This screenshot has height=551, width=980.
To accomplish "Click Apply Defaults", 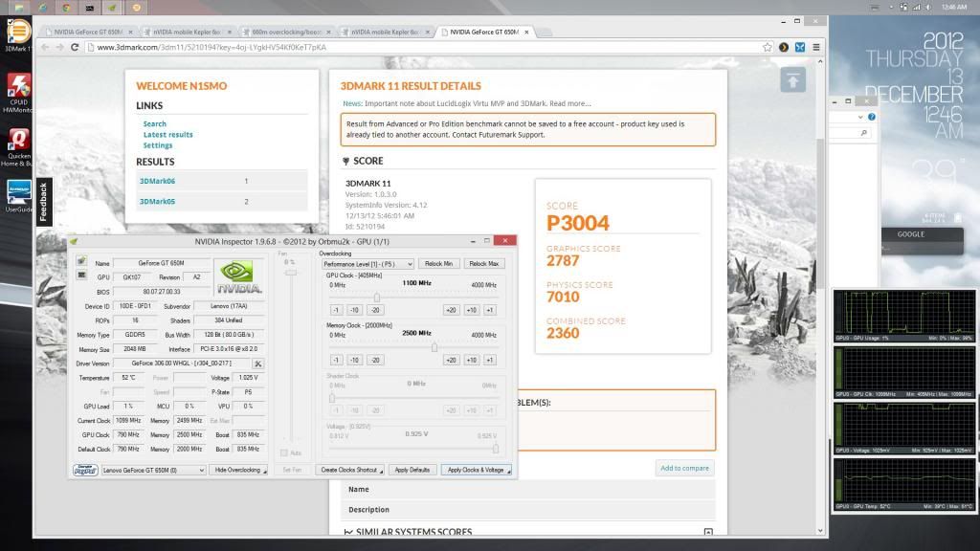I will click(x=412, y=470).
